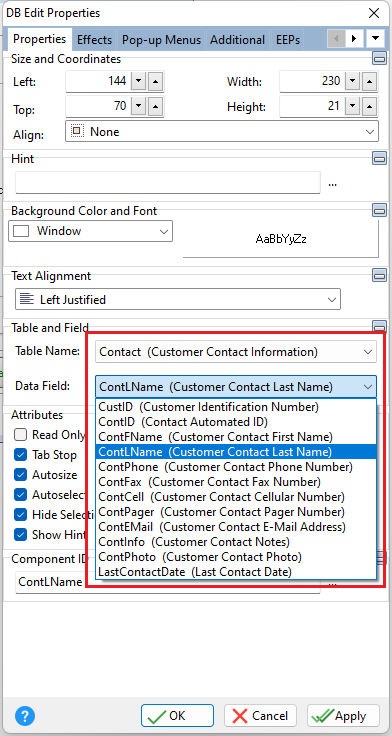Click the Height input field
The image size is (392, 736).
312,107
